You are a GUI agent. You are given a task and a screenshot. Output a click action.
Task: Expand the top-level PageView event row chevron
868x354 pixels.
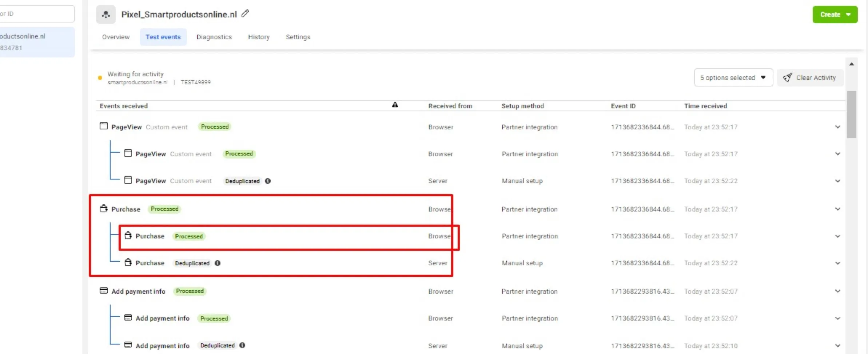tap(837, 127)
